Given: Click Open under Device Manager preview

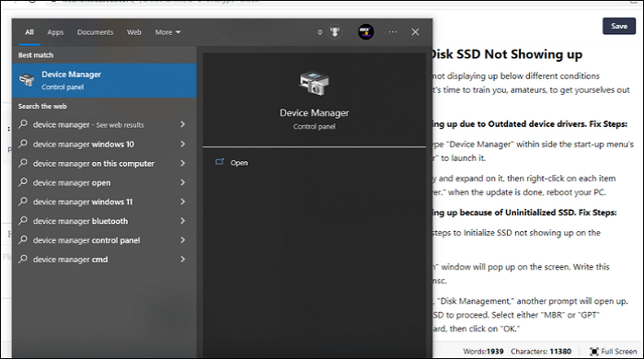Looking at the screenshot, I should click(x=239, y=163).
